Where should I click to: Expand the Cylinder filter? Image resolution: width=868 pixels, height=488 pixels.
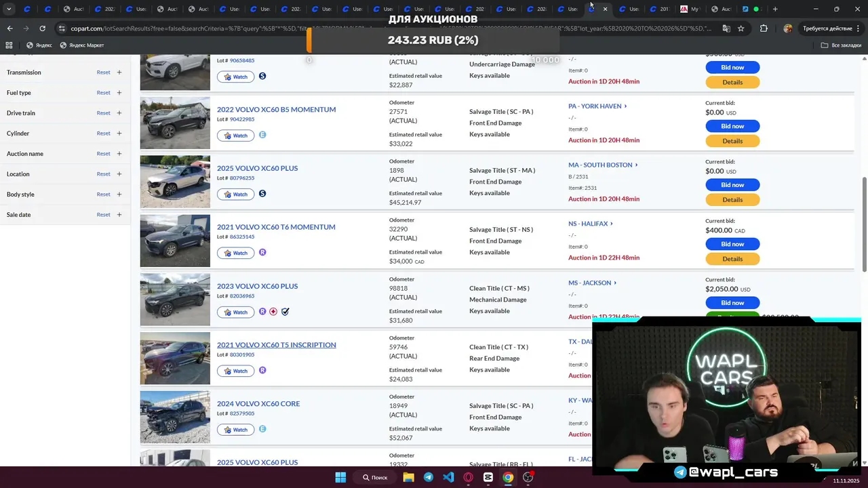click(119, 133)
